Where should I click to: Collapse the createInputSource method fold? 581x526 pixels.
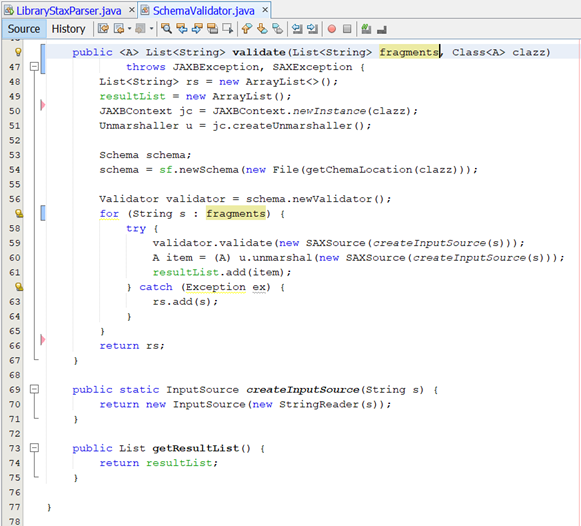pyautogui.click(x=34, y=389)
